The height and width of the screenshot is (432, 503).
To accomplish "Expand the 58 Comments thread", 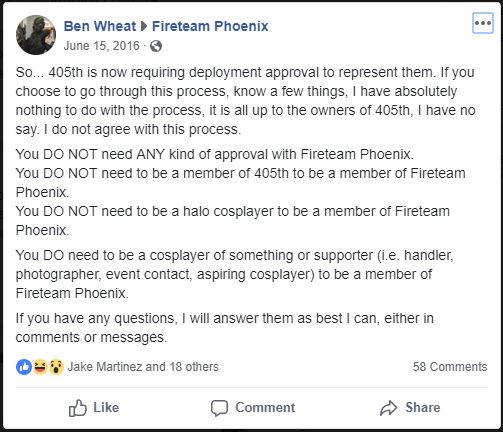I will (450, 367).
